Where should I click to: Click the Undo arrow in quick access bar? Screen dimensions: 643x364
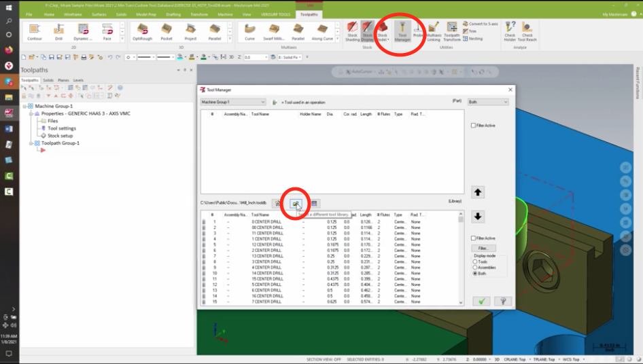109,58
